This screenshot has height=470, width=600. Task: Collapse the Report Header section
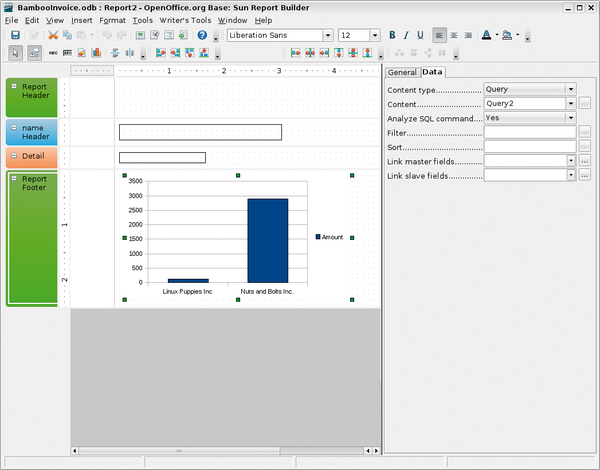[14, 86]
